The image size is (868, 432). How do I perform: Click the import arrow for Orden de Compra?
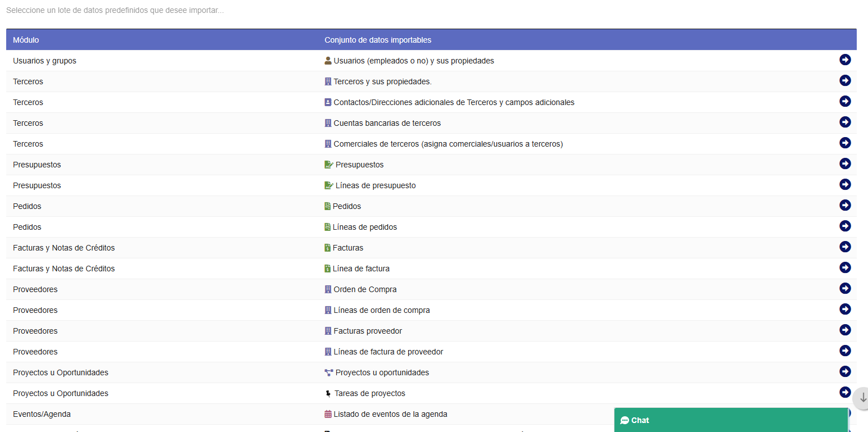tap(845, 288)
